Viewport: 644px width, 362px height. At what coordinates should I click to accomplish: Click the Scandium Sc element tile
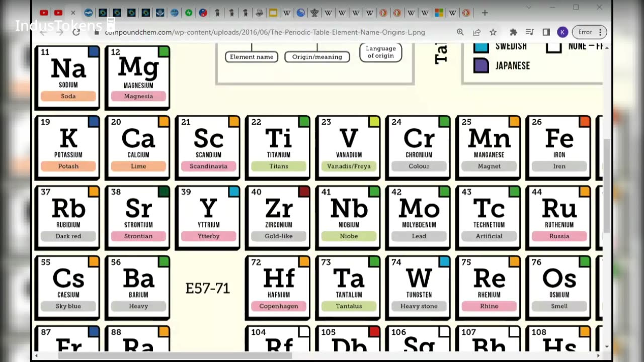pos(208,148)
